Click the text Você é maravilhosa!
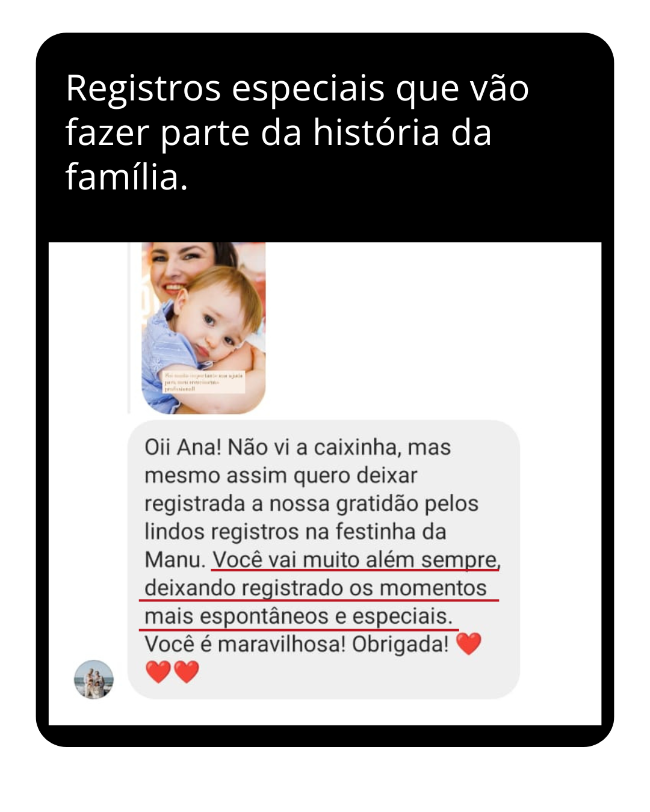 [245, 644]
